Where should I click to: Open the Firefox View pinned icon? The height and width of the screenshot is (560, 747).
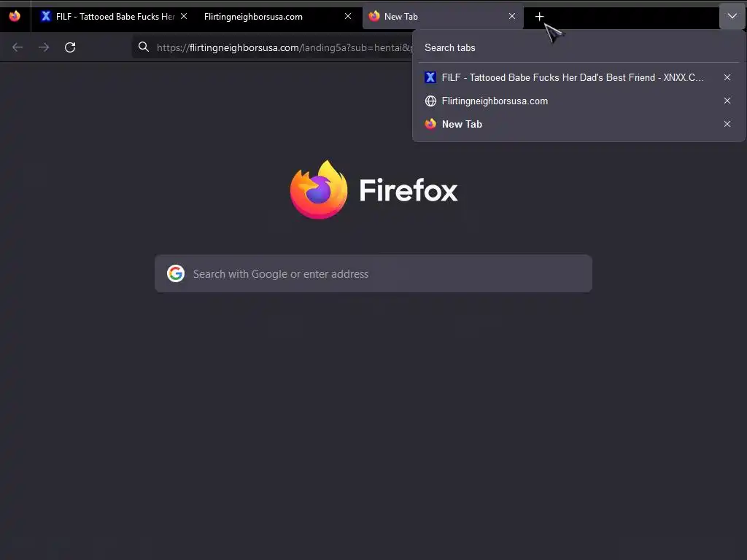coord(15,16)
